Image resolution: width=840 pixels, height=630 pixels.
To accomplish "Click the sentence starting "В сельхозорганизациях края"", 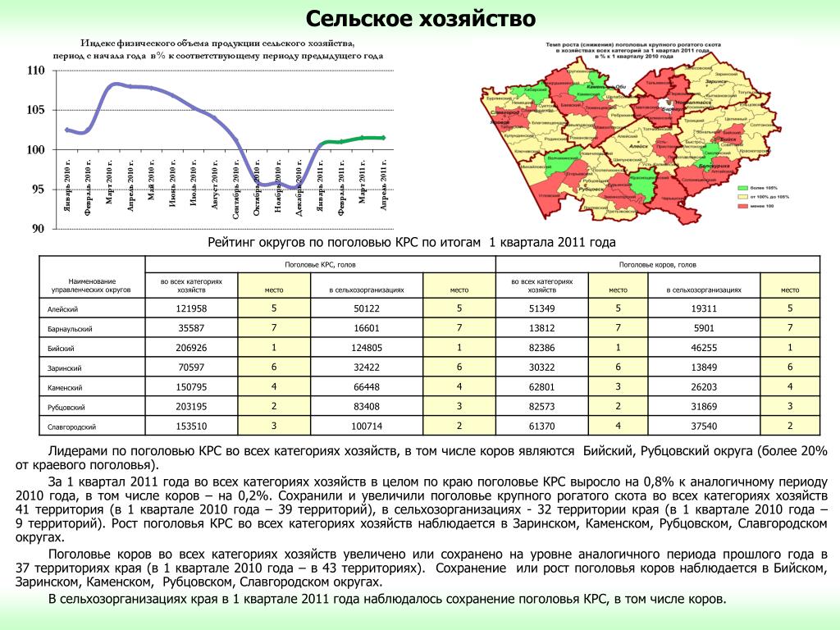I will 387,600.
